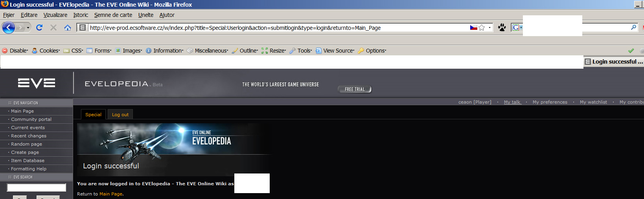Viewport: 644px width, 199px height.
Task: Open the Options toolbar dropdown
Action: 372,51
